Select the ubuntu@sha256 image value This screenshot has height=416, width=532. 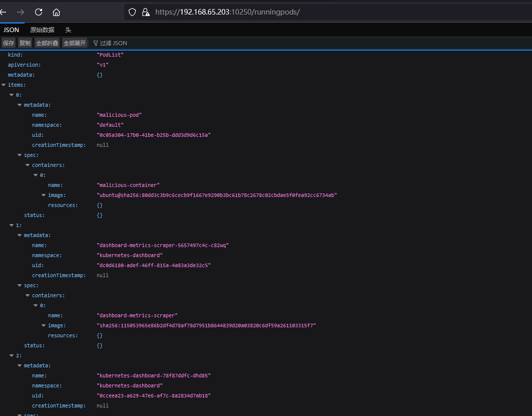pyautogui.click(x=217, y=195)
